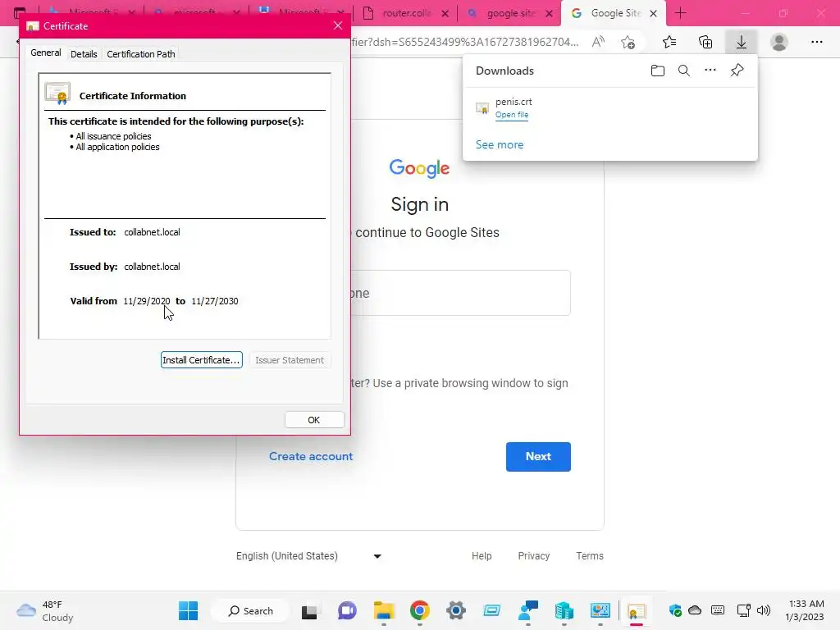Click 'All issuance policies' text
This screenshot has height=630, width=840.
113,136
